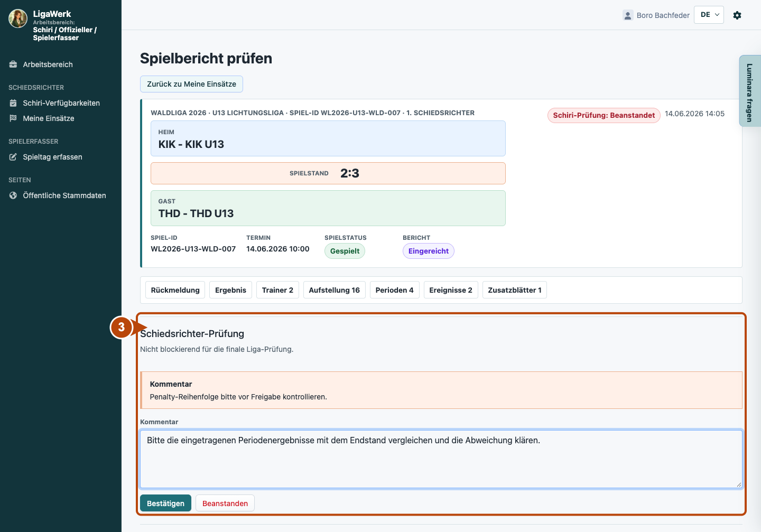Click the red Beanstanden button

pyautogui.click(x=225, y=503)
